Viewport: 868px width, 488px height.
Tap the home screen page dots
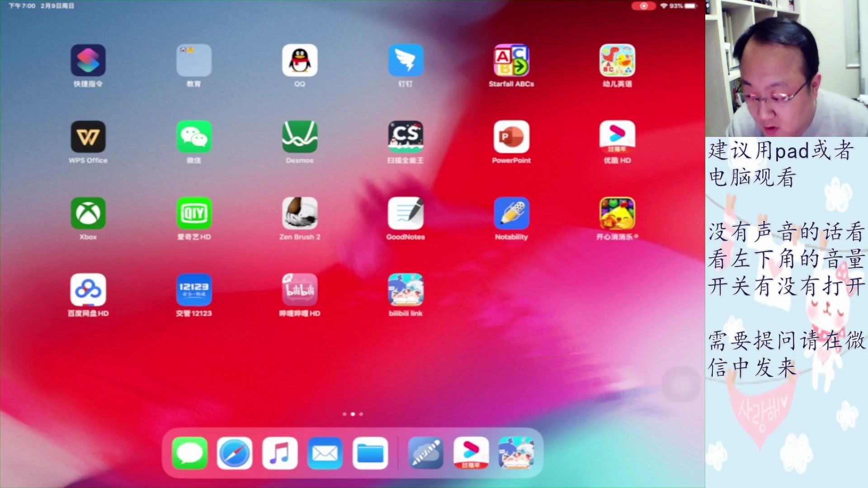353,414
